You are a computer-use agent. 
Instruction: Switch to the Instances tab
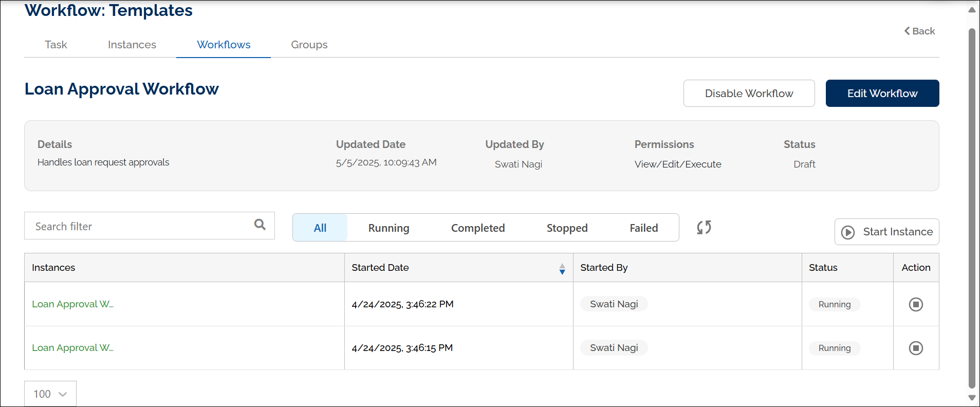(132, 45)
